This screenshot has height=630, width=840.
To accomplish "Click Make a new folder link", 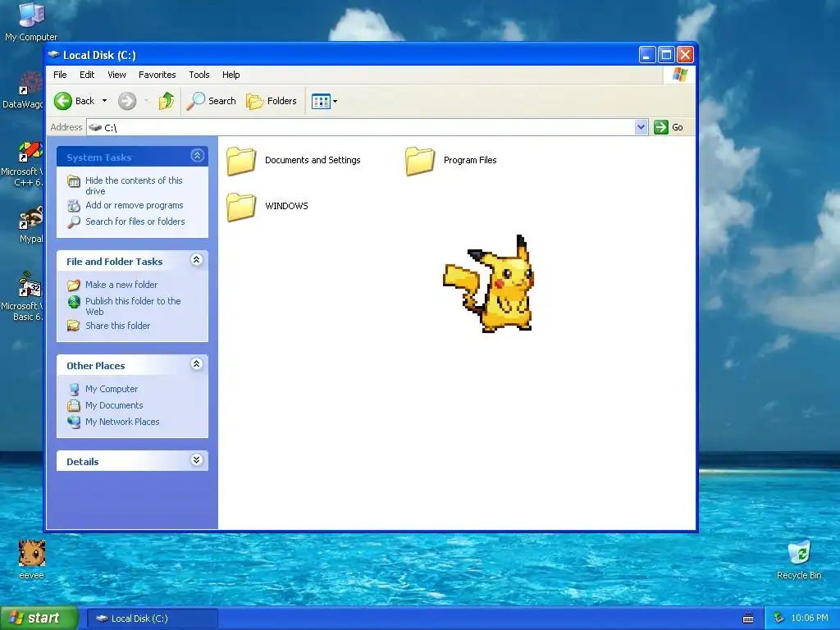I will [121, 285].
